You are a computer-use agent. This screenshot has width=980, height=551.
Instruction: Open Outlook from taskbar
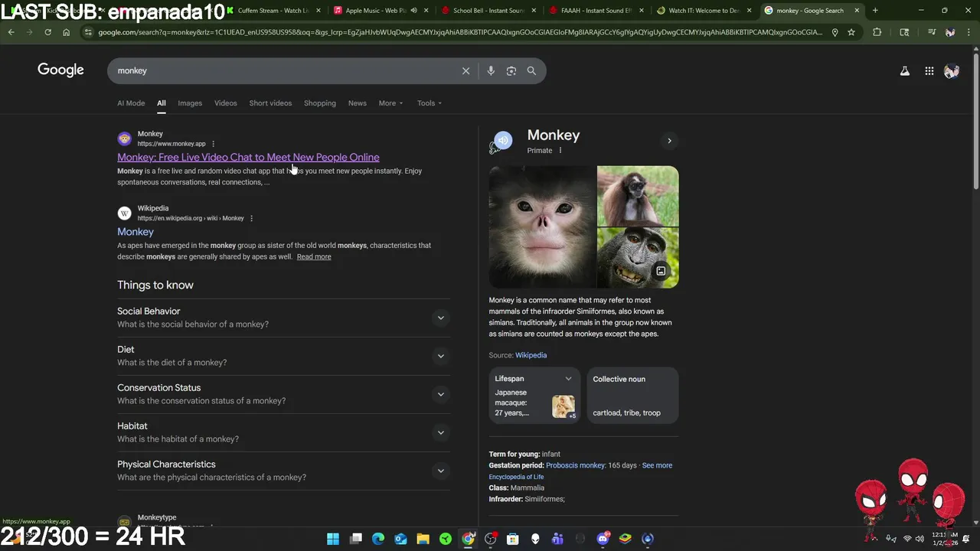[400, 539]
